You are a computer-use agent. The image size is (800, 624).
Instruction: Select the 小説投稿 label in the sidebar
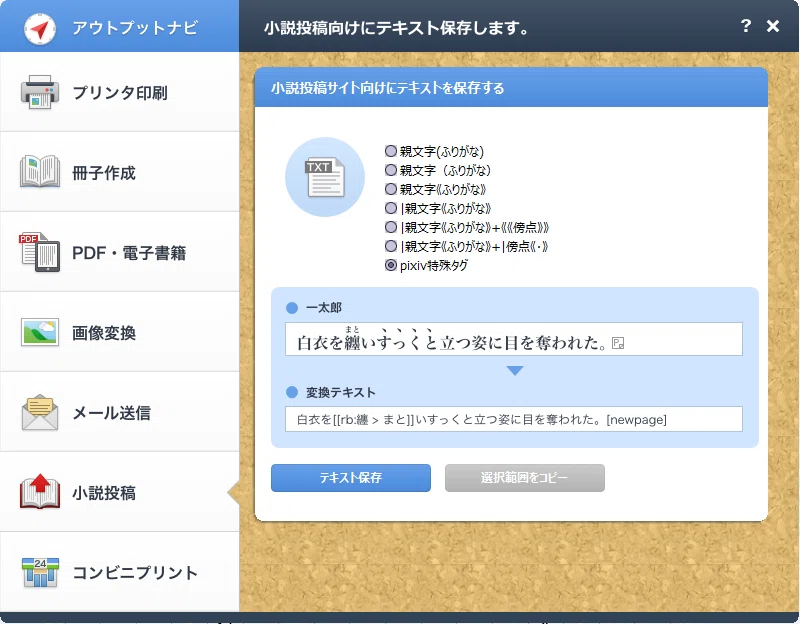click(104, 493)
